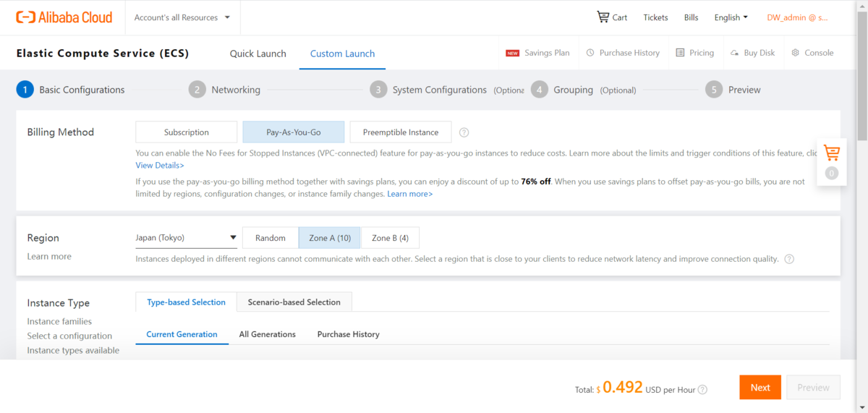
Task: Open the DW_admin account menu
Action: click(x=797, y=17)
